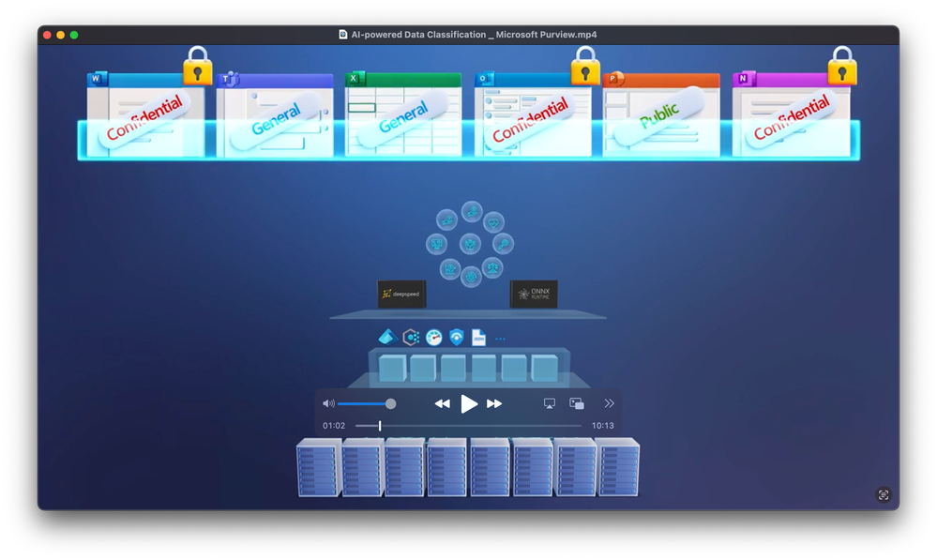Click the volume slider knob
937x560 pixels.
point(390,404)
